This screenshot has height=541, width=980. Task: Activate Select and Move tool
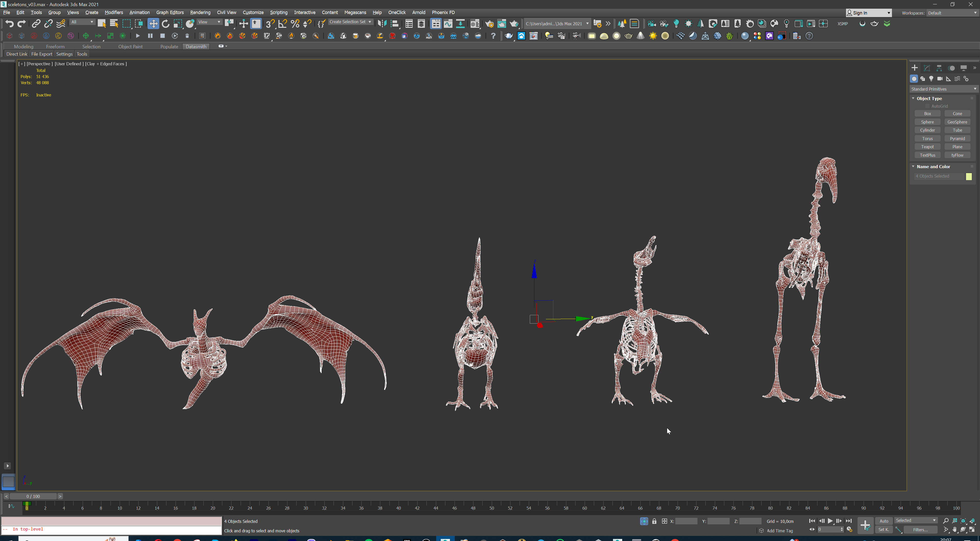pyautogui.click(x=153, y=23)
